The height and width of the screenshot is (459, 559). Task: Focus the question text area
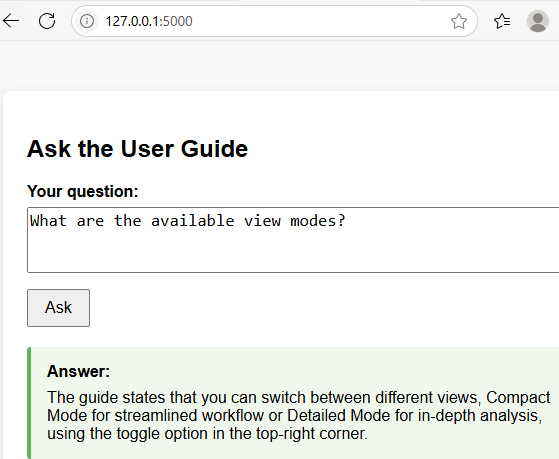point(293,240)
